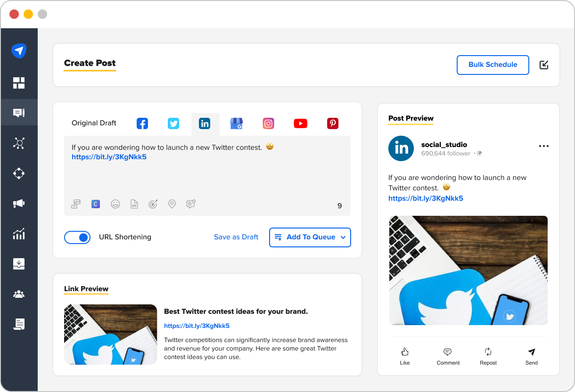Open Analytics chart icon in sidebar

pyautogui.click(x=19, y=234)
